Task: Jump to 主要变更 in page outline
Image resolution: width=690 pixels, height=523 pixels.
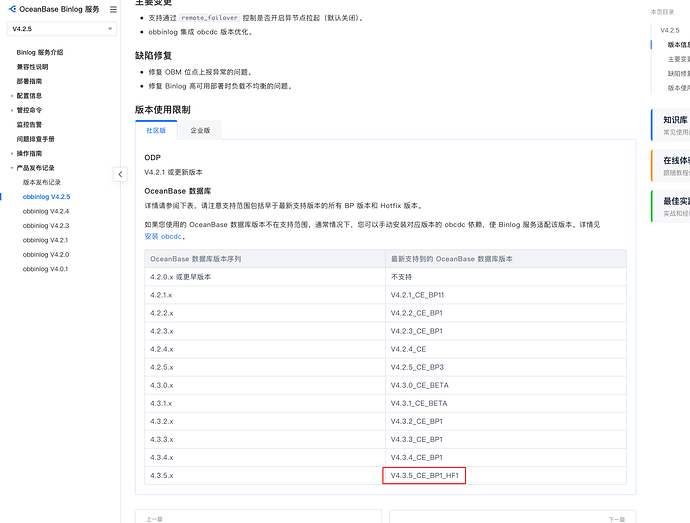Action: click(679, 59)
